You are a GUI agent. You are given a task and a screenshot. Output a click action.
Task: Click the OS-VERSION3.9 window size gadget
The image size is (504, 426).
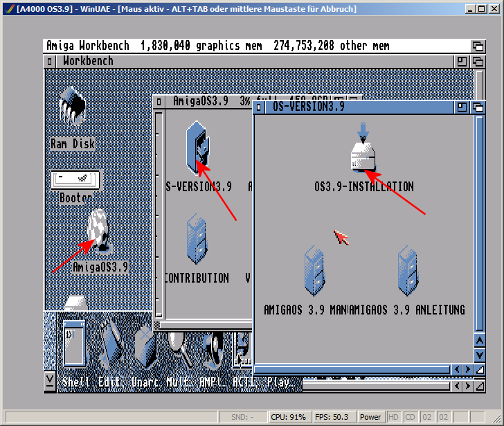click(480, 369)
